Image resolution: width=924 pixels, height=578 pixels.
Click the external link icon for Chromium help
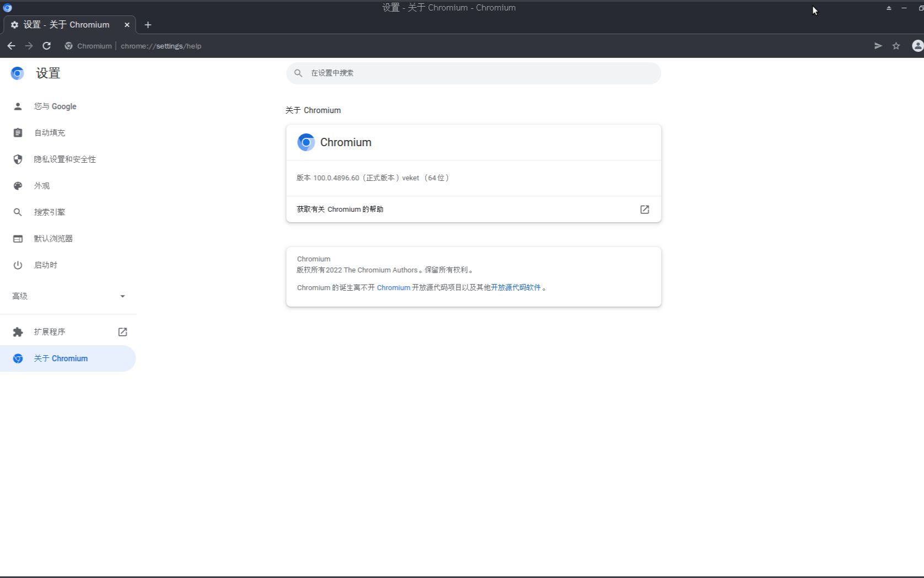point(644,210)
